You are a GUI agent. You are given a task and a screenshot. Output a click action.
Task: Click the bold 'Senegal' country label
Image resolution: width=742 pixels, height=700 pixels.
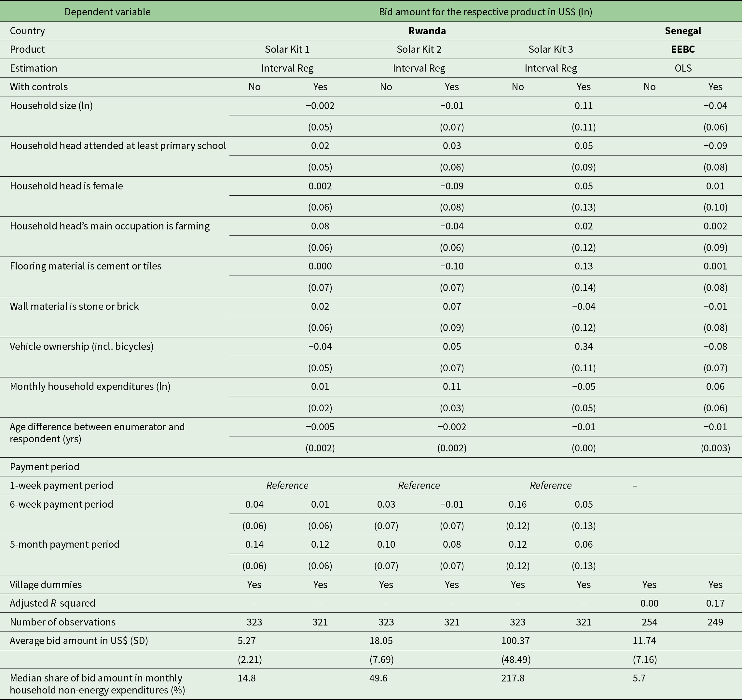tap(683, 31)
